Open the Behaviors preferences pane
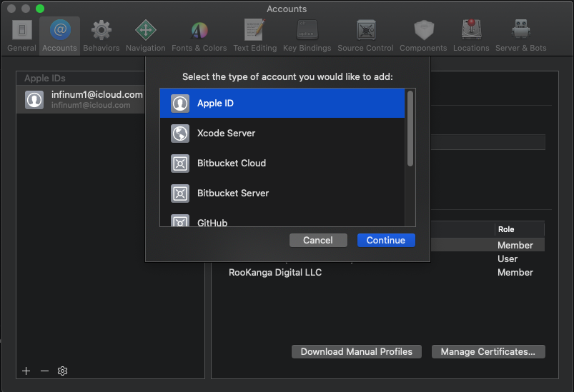574x392 pixels. point(101,36)
